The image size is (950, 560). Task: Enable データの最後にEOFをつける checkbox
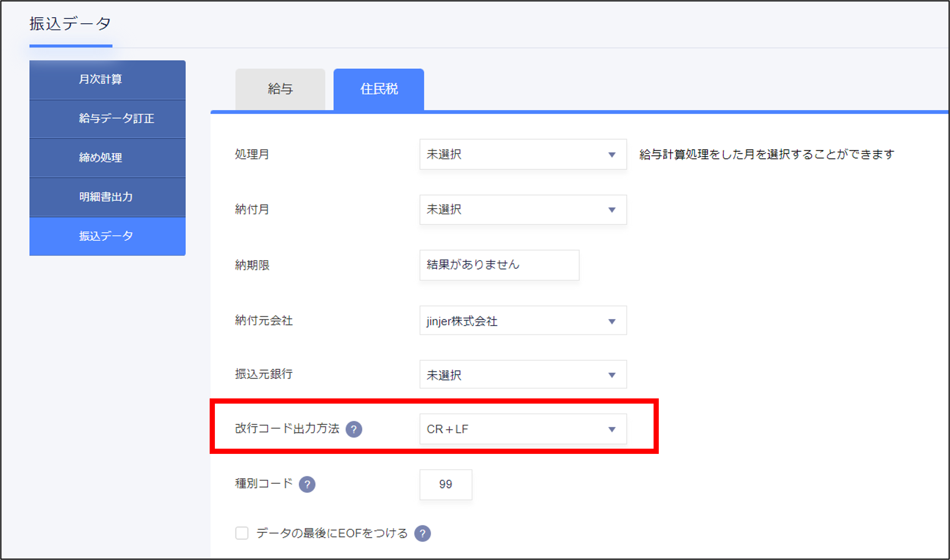pyautogui.click(x=242, y=533)
